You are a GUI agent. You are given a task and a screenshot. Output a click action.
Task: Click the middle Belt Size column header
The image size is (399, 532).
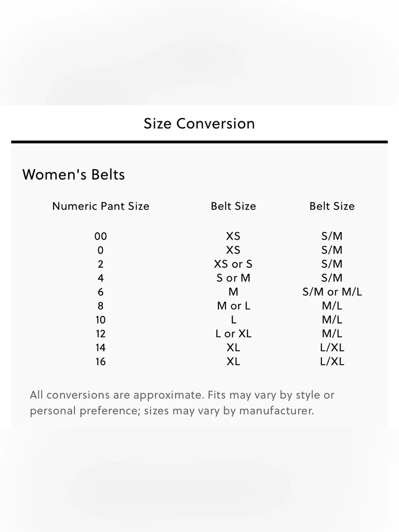(x=233, y=206)
